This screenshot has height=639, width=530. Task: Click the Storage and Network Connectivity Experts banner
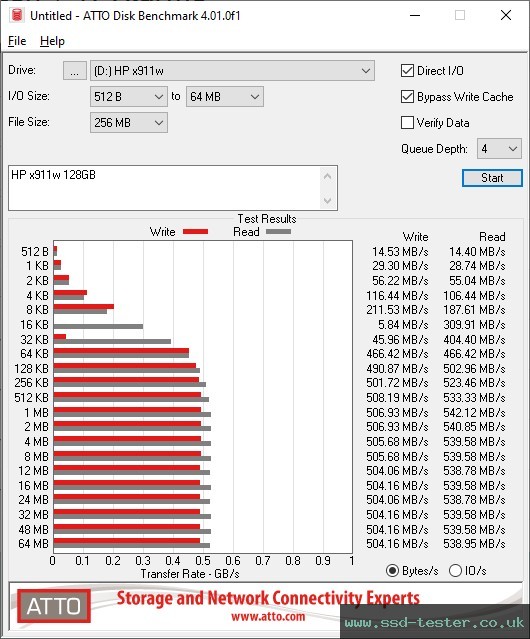tap(268, 598)
